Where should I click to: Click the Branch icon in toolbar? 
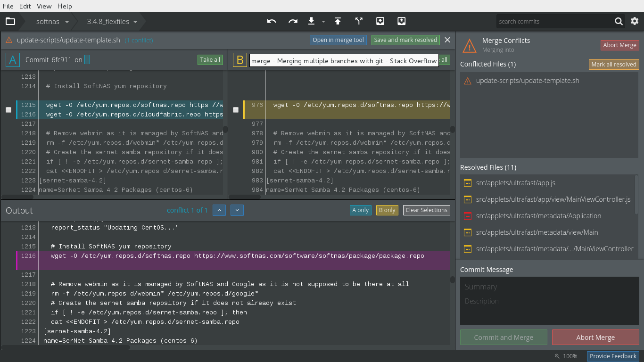[359, 21]
